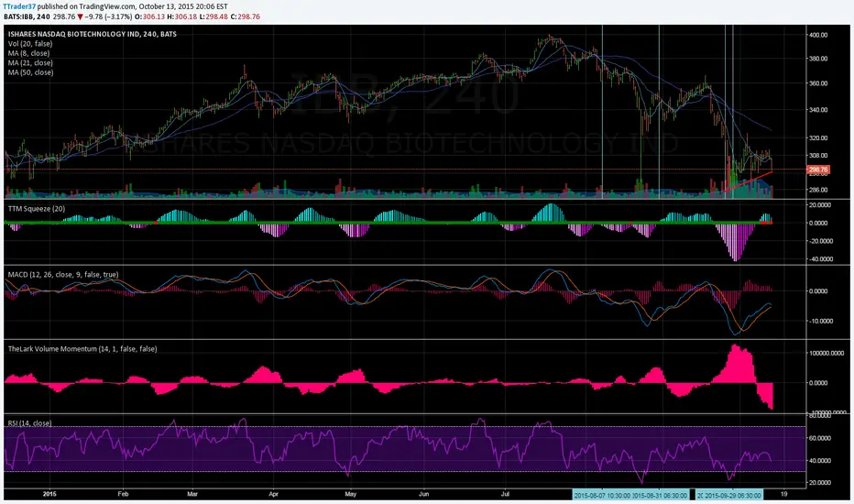Click the MACD (12, 26, close, 9) label
This screenshot has height=504, width=854.
pyautogui.click(x=63, y=275)
